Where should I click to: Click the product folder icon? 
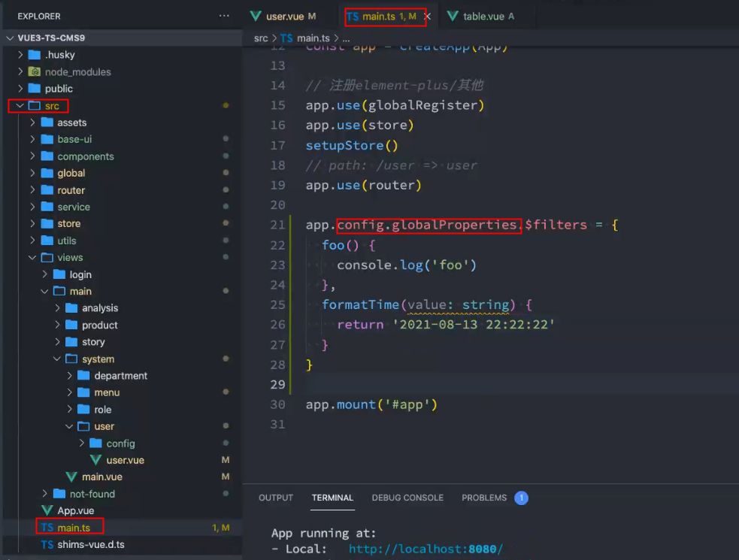[x=71, y=325]
